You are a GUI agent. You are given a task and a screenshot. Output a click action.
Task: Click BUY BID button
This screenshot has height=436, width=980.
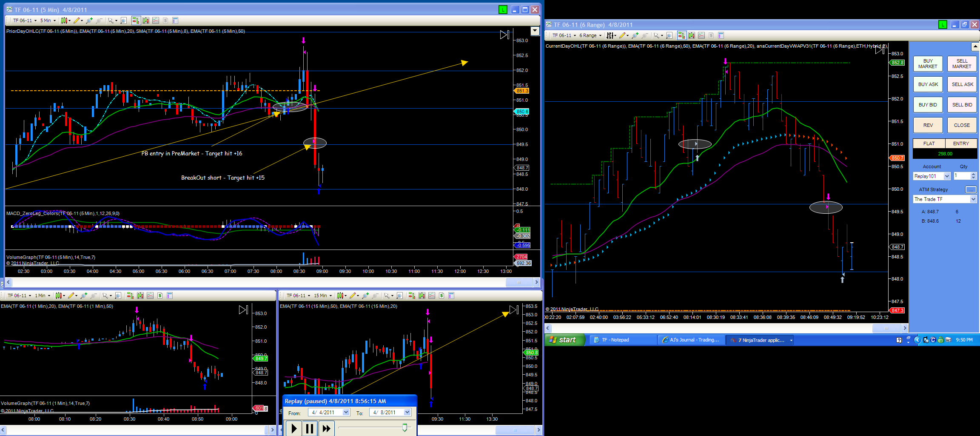point(928,105)
